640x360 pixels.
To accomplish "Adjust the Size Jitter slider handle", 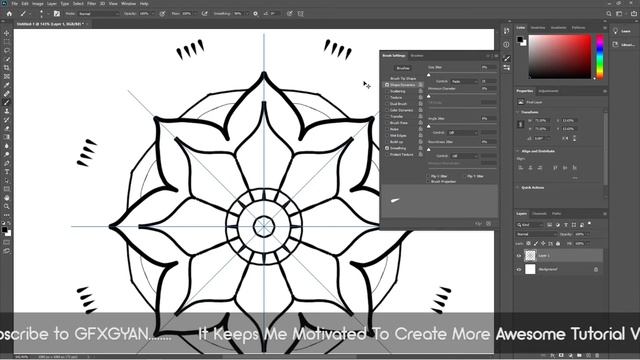I will [x=429, y=75].
